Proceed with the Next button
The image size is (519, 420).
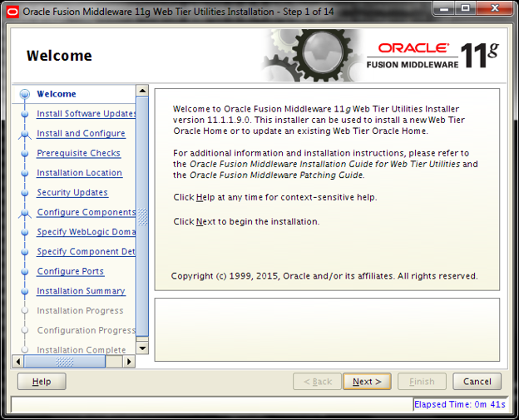367,382
